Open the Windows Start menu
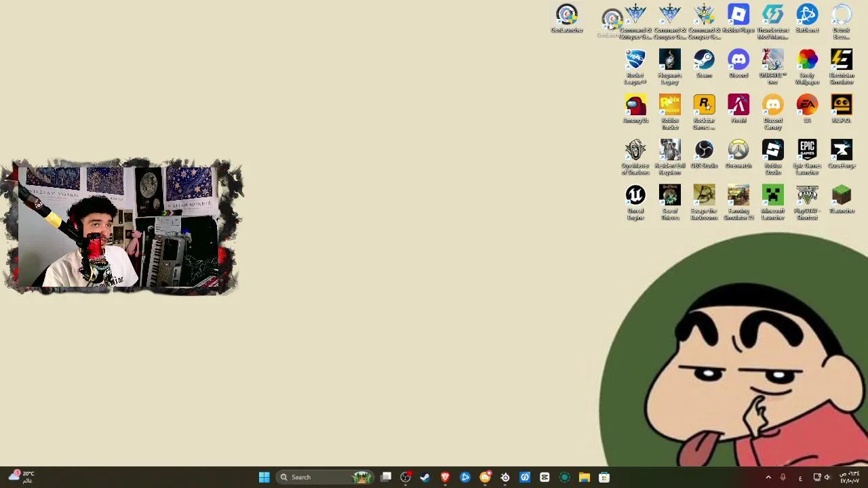Viewport: 868px width, 488px height. pyautogui.click(x=264, y=477)
